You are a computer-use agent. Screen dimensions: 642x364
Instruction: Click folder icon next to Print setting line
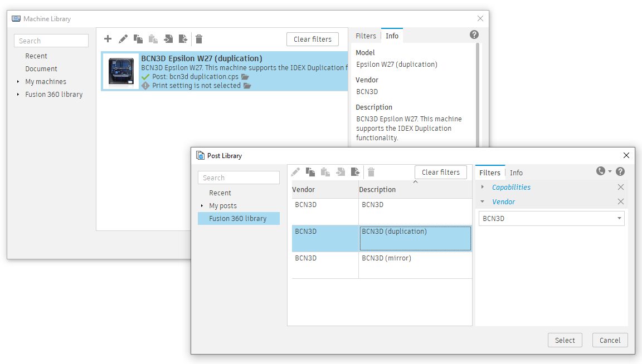click(247, 86)
